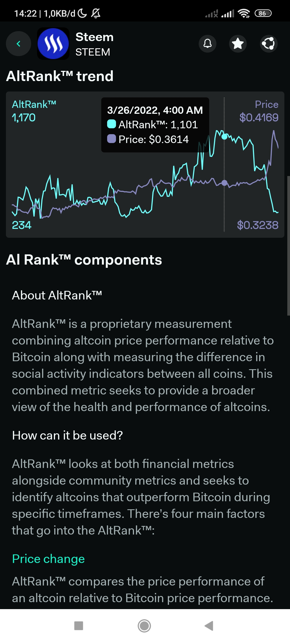This screenshot has height=644, width=290.
Task: Toggle the favorite star icon
Action: pos(238,43)
